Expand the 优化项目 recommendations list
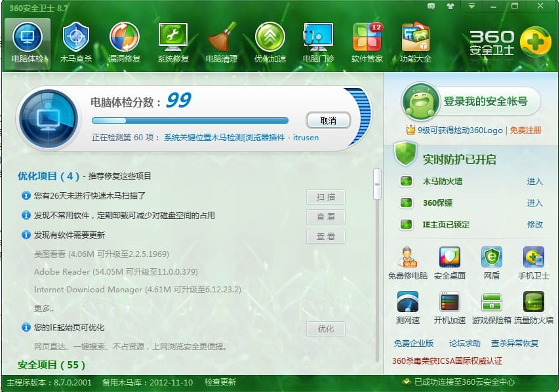Image resolution: width=560 pixels, height=392 pixels. [x=47, y=176]
